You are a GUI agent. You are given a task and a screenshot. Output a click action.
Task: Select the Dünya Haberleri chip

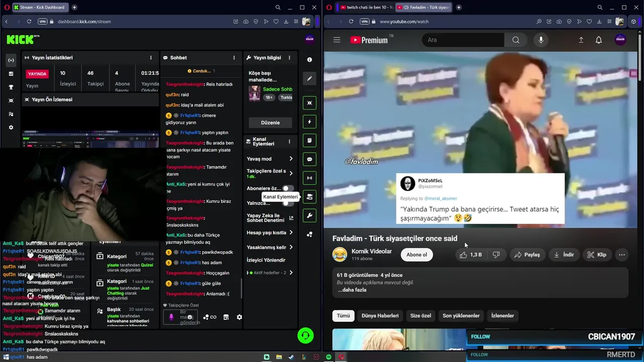pos(380,316)
